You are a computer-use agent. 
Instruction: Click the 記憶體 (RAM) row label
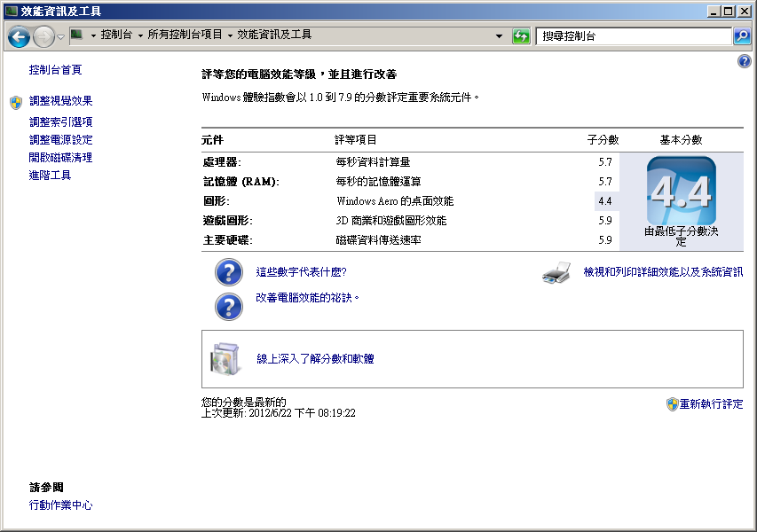point(241,182)
